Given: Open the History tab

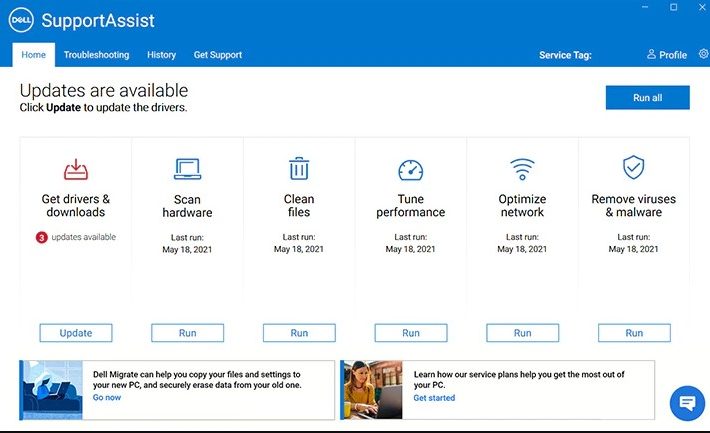Looking at the screenshot, I should (x=161, y=55).
